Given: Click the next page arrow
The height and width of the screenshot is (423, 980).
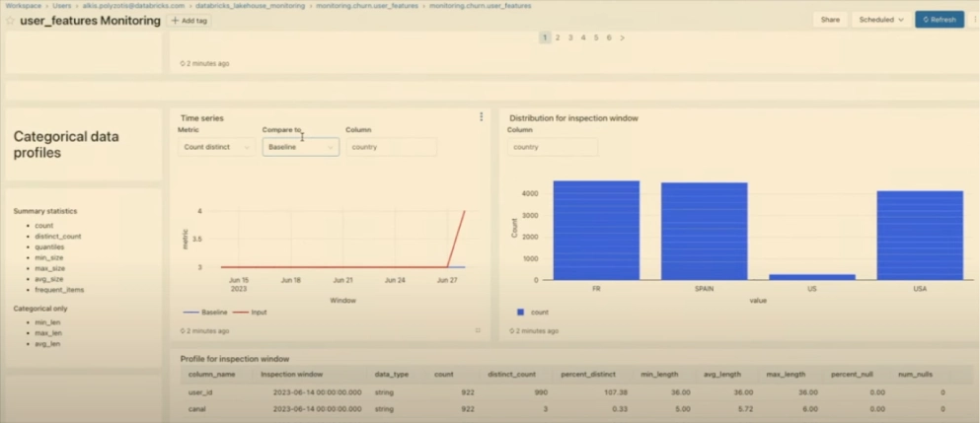Looking at the screenshot, I should 622,37.
